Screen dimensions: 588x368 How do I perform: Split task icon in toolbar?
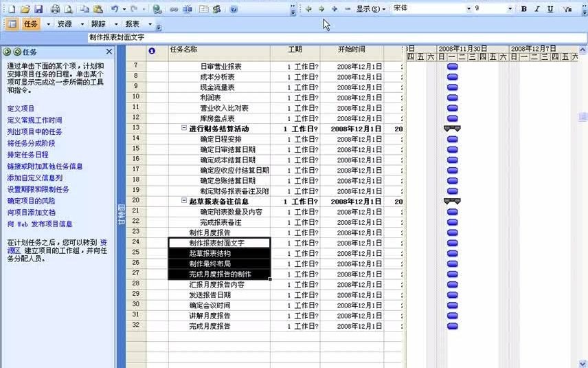188,9
